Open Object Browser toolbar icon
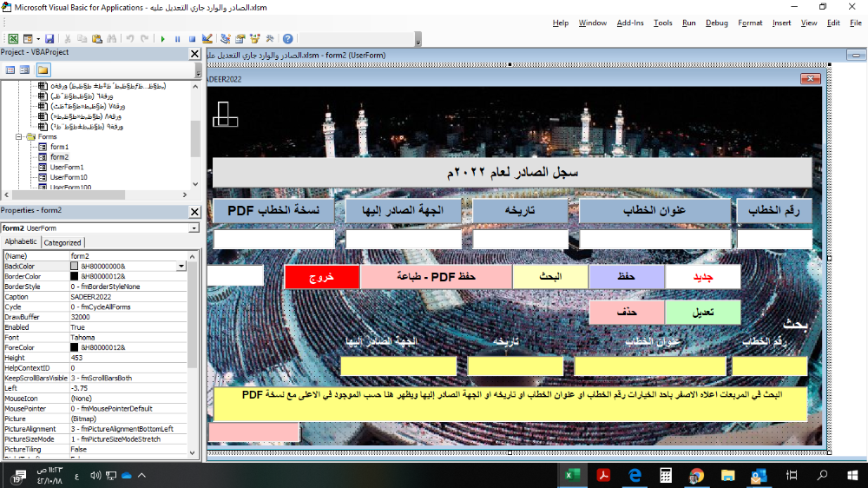 254,39
